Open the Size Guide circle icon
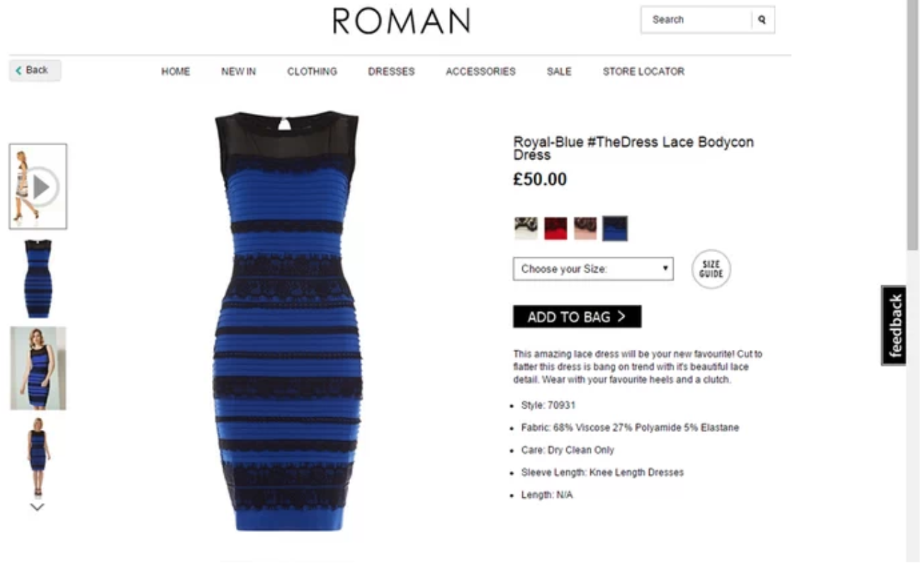The width and height of the screenshot is (924, 568). pyautogui.click(x=711, y=269)
